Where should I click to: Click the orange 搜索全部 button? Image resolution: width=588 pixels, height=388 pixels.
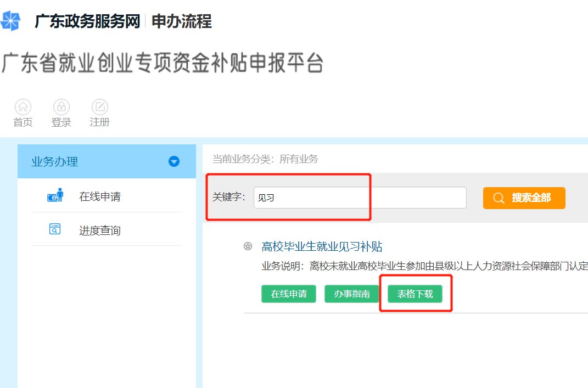[524, 198]
